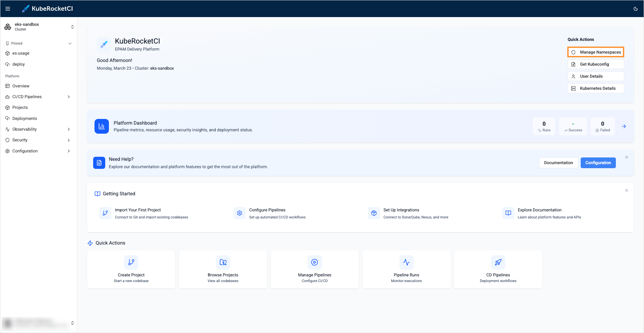Expand the Security sidebar menu
Screen dimensions: 644x333
[x=69, y=140]
